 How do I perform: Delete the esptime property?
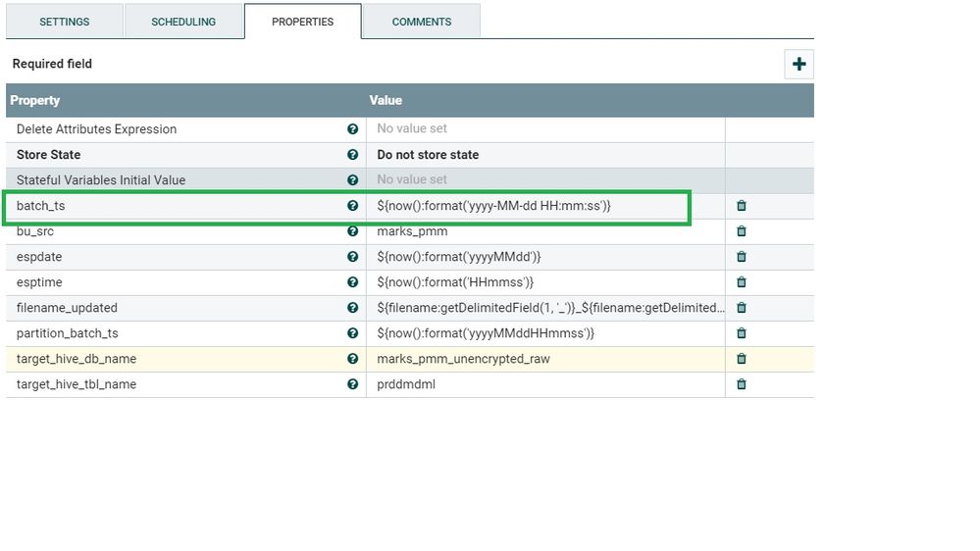pyautogui.click(x=742, y=282)
